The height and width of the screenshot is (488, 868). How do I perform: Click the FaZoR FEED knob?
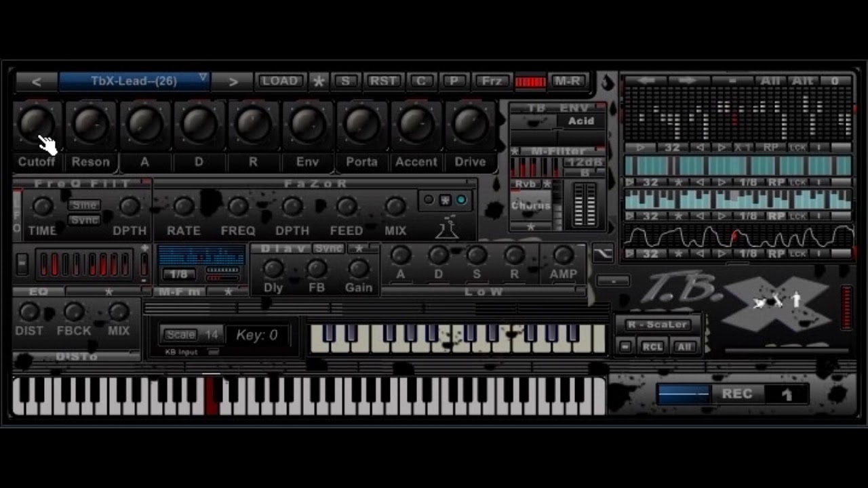point(347,206)
